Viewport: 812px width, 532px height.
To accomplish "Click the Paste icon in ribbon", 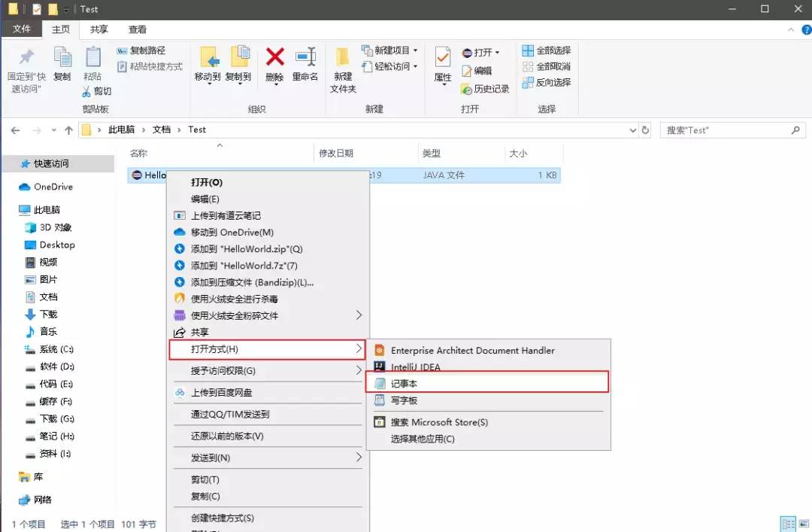I will click(x=92, y=56).
